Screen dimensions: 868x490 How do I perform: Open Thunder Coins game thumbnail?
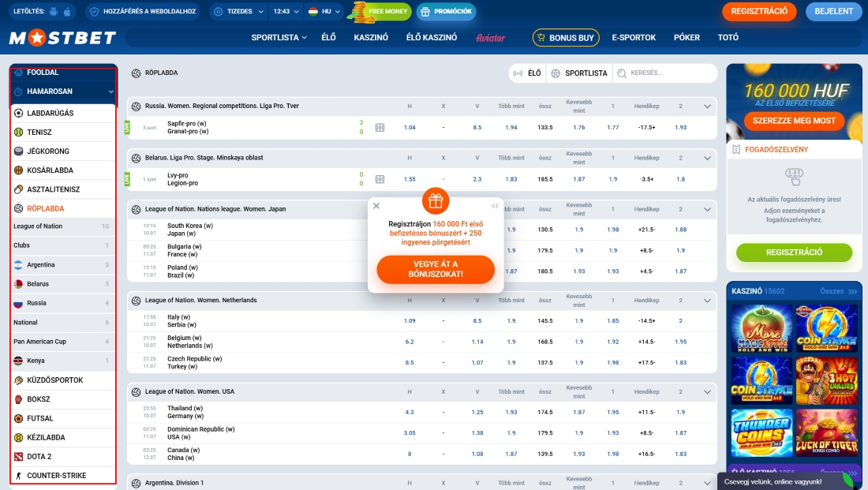(x=761, y=433)
